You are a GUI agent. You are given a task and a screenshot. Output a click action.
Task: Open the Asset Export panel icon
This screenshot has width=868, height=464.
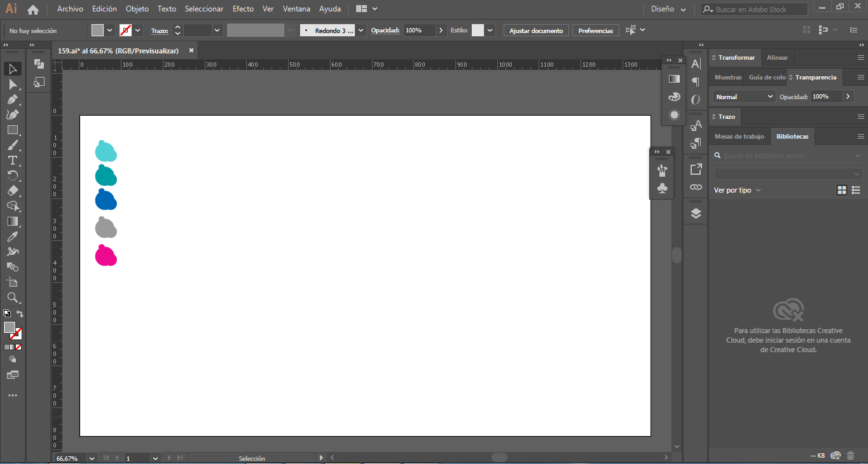[696, 169]
